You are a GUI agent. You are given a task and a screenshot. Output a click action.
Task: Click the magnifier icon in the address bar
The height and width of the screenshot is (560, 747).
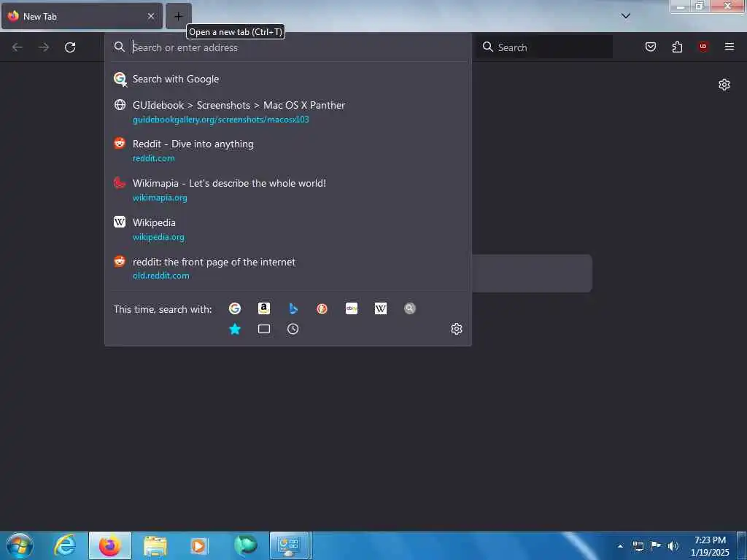coord(120,47)
